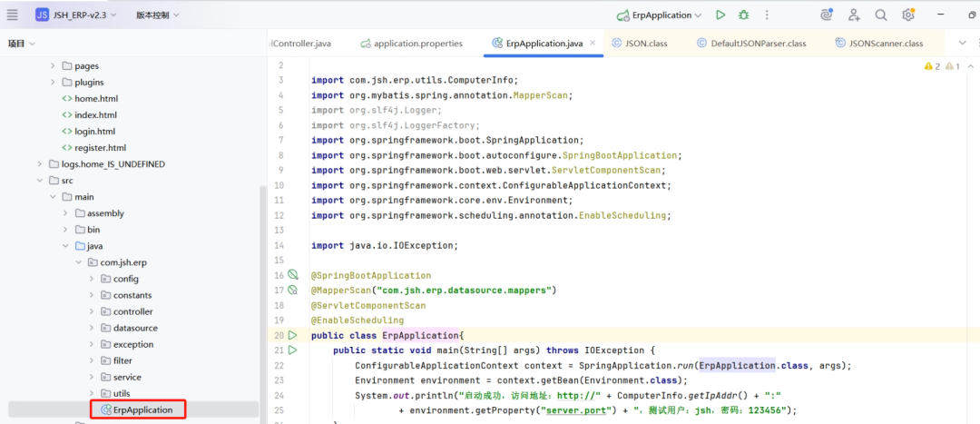Collapse the main folder
This screenshot has width=980, height=424.
click(53, 196)
